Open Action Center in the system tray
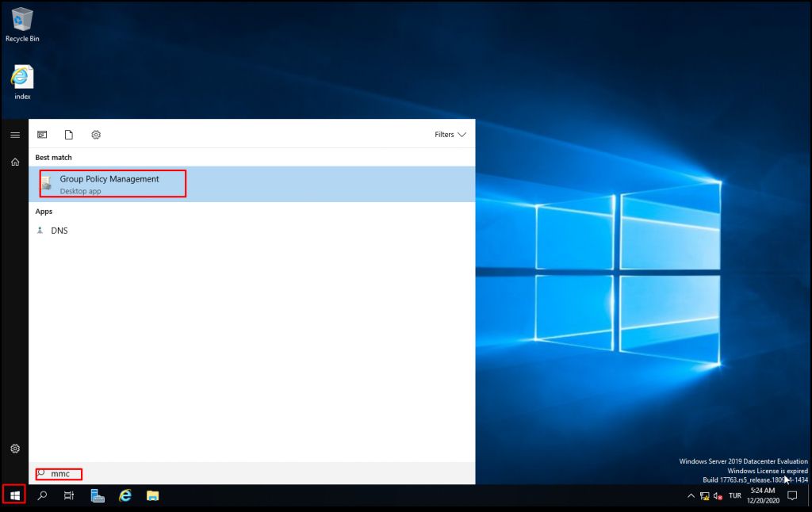Viewport: 812px width, 512px height. pyautogui.click(x=791, y=495)
